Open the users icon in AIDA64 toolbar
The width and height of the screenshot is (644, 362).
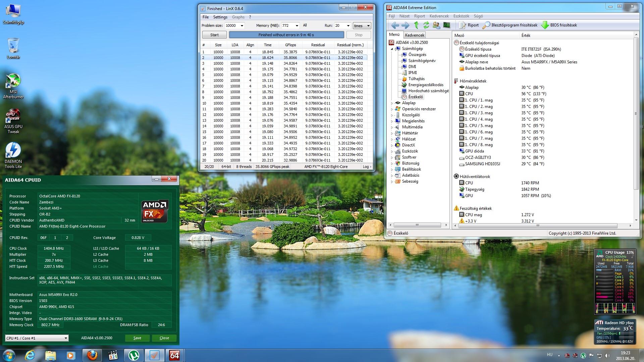click(x=436, y=25)
